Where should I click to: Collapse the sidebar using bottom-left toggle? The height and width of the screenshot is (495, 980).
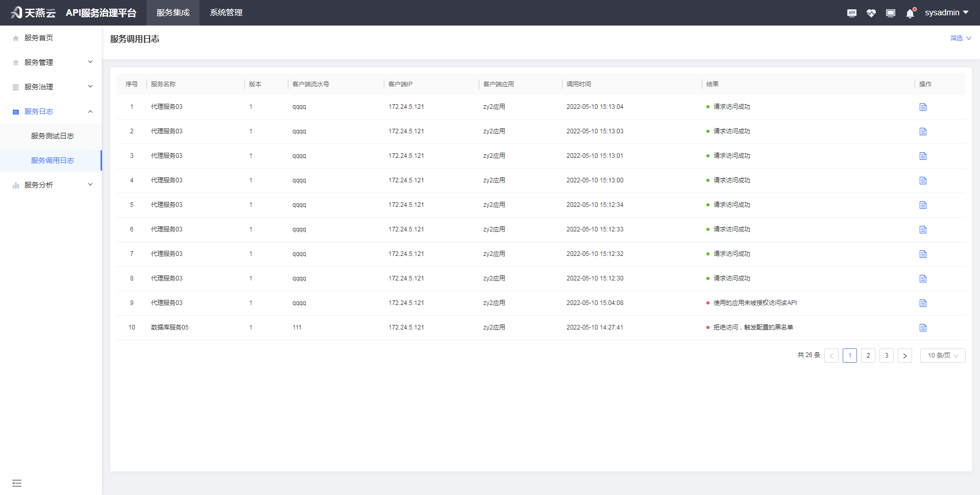(x=17, y=483)
